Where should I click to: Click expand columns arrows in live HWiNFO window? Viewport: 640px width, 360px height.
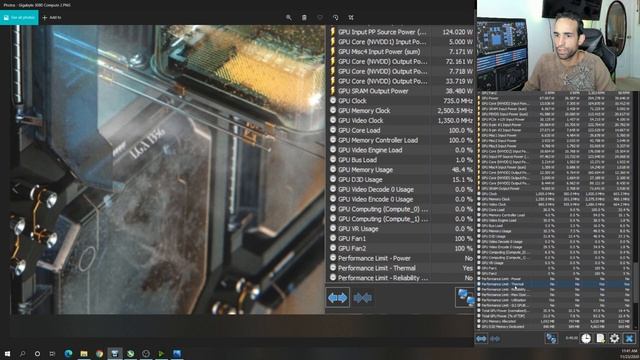click(481, 338)
